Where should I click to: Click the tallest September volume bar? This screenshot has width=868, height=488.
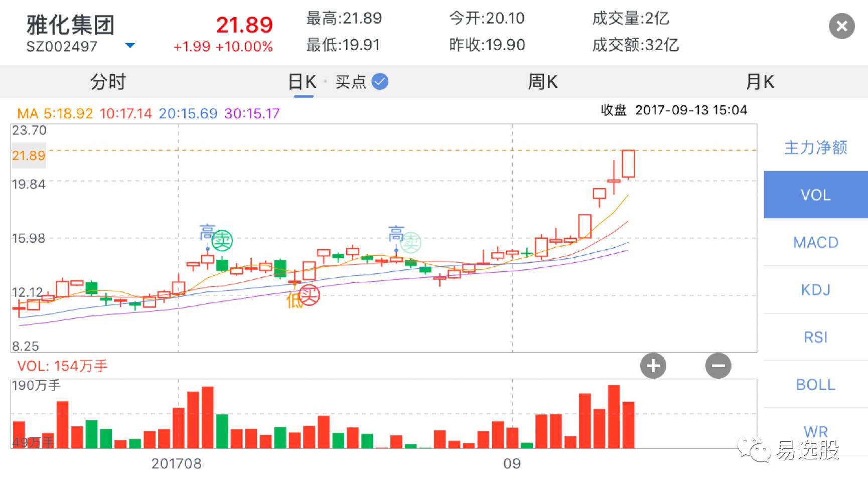point(614,417)
